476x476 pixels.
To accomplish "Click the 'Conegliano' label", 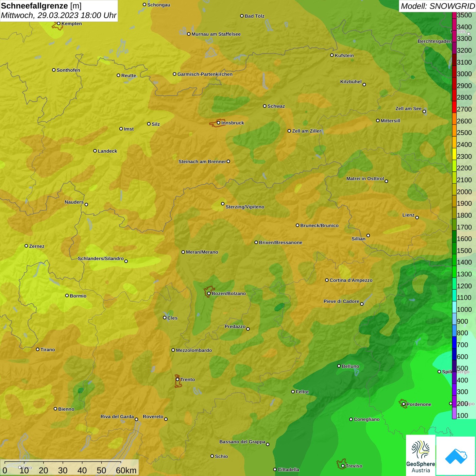I will (367, 419).
